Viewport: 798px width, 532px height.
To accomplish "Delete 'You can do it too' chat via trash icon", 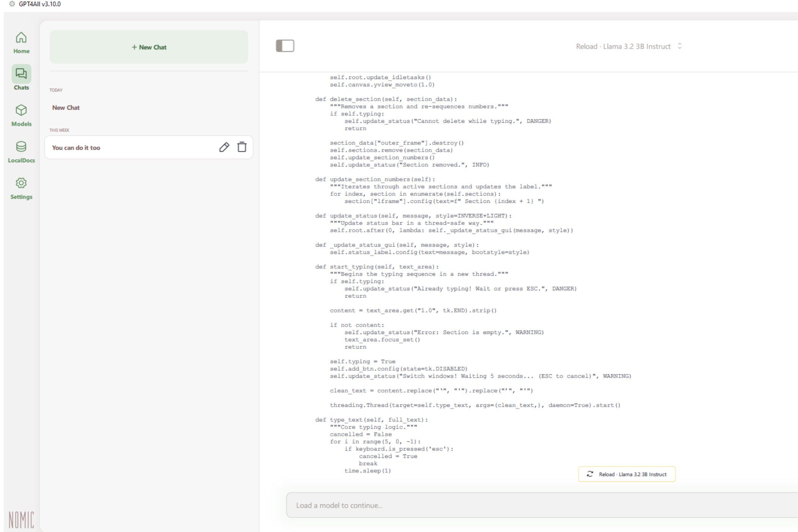I will pos(242,147).
